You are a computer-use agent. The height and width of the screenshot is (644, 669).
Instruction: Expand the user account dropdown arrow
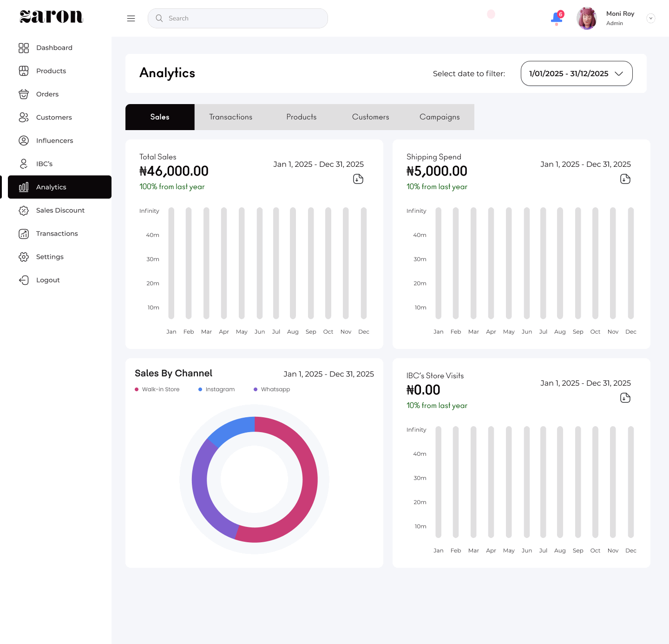(651, 18)
